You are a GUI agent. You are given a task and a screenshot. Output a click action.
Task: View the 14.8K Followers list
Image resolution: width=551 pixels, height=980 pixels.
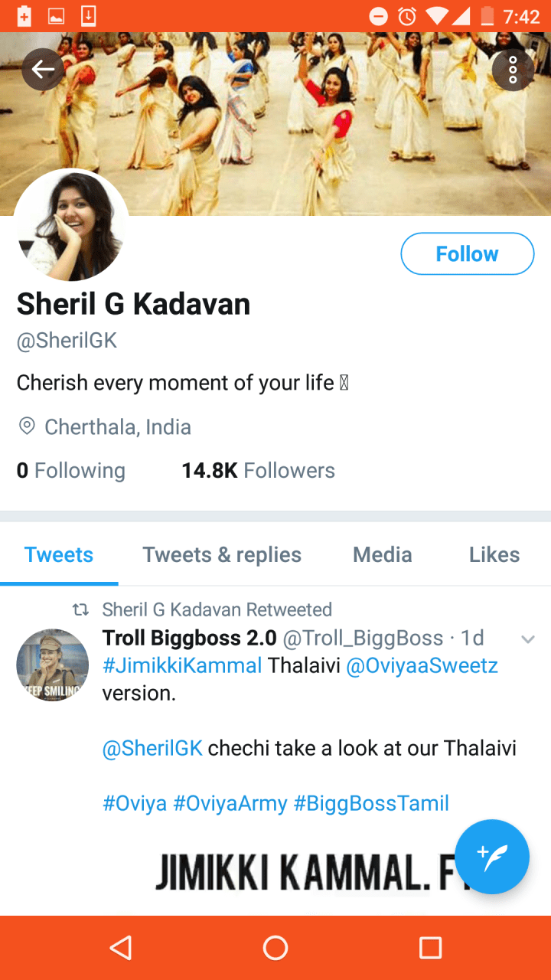coord(258,470)
